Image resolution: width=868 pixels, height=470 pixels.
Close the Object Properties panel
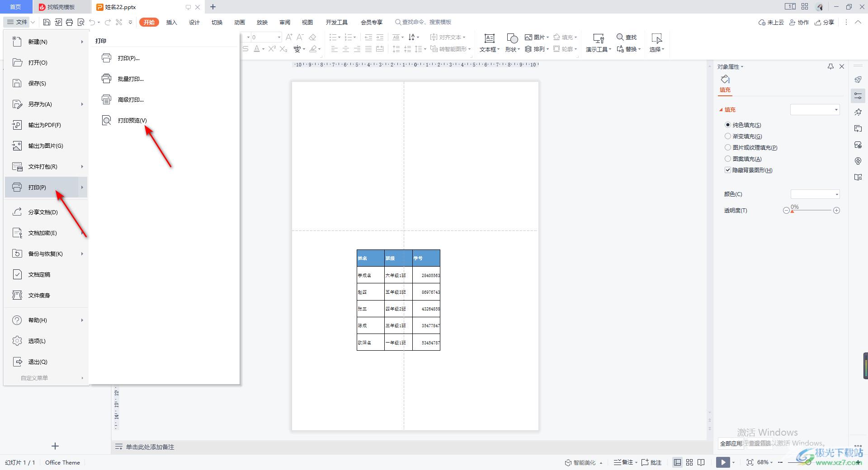point(842,66)
